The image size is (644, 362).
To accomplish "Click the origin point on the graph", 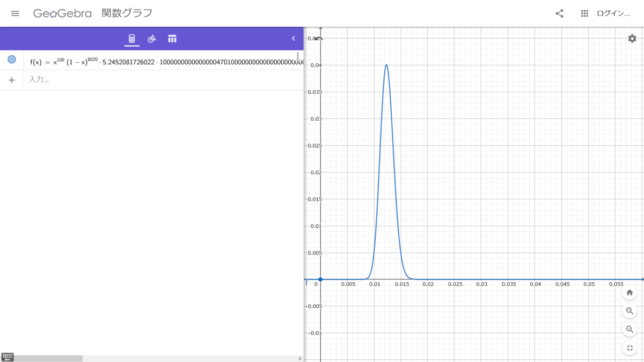I will pos(320,279).
